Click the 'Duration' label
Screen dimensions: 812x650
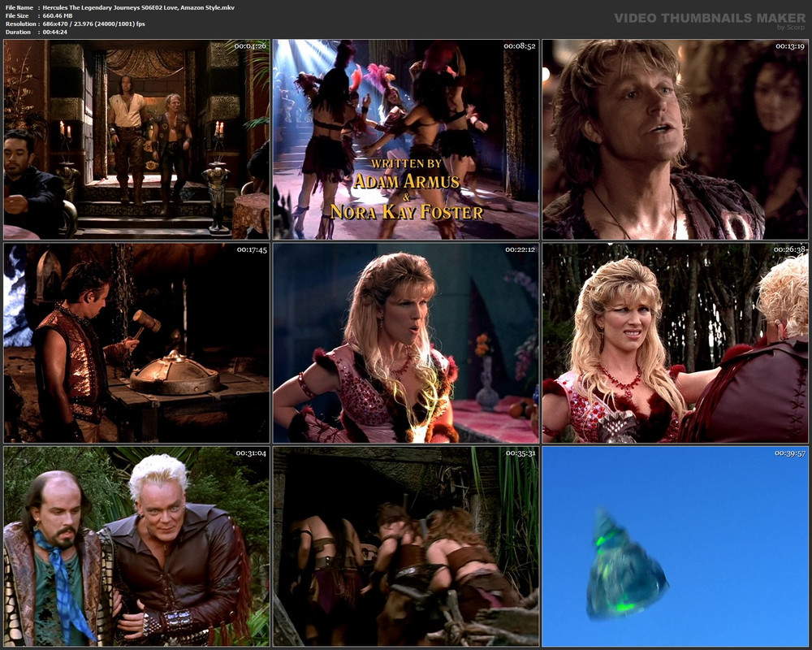[18, 32]
